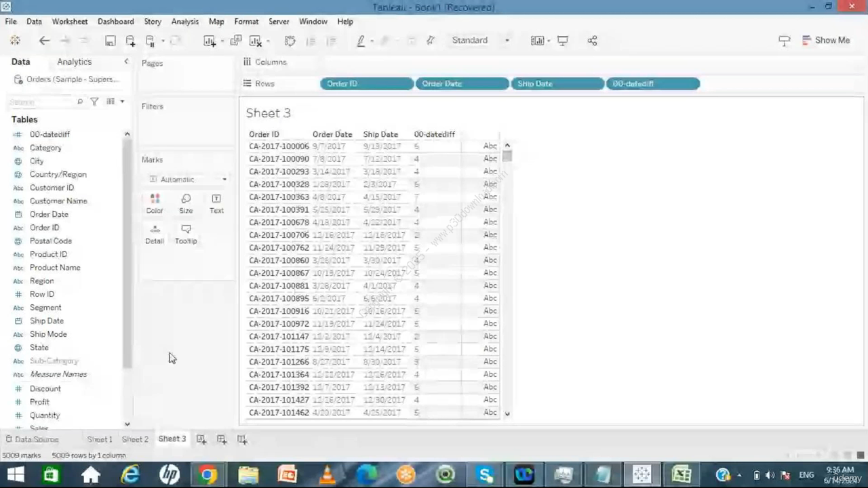This screenshot has height=488, width=868.
Task: Click the Size mark card
Action: click(186, 203)
